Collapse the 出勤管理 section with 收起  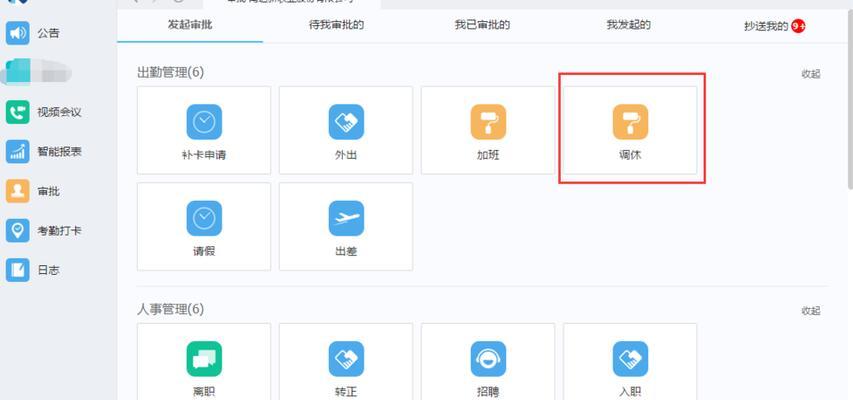point(811,75)
